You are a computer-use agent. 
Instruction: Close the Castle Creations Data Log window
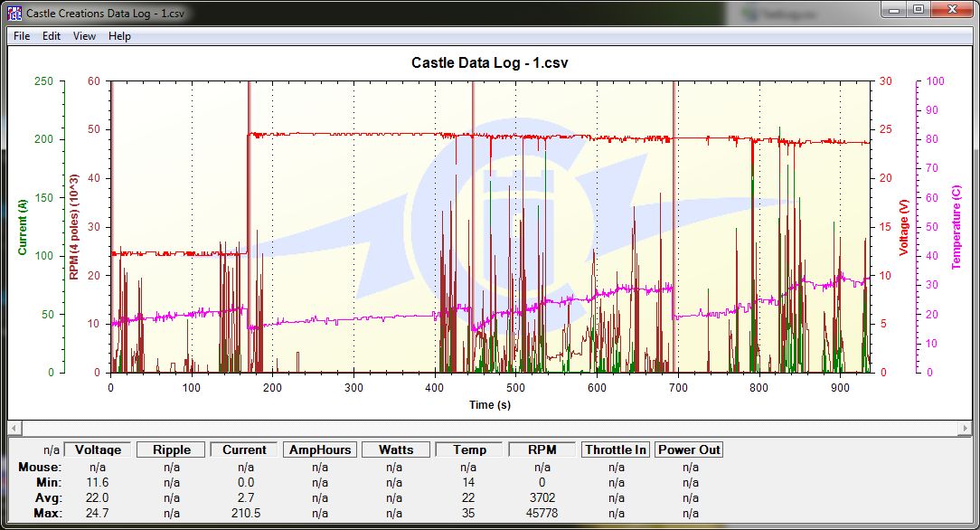point(952,9)
